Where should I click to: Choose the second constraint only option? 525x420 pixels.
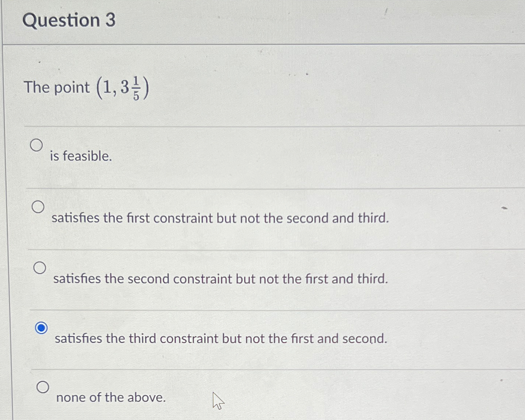point(40,268)
